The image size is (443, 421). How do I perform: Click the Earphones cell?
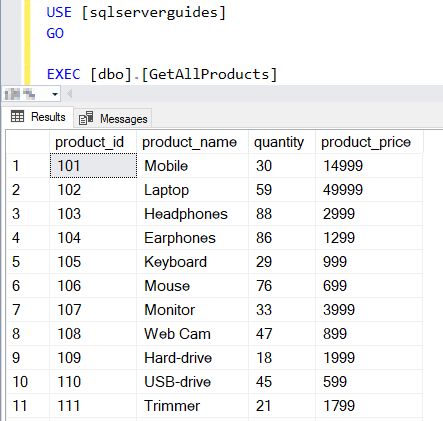[x=192, y=238]
